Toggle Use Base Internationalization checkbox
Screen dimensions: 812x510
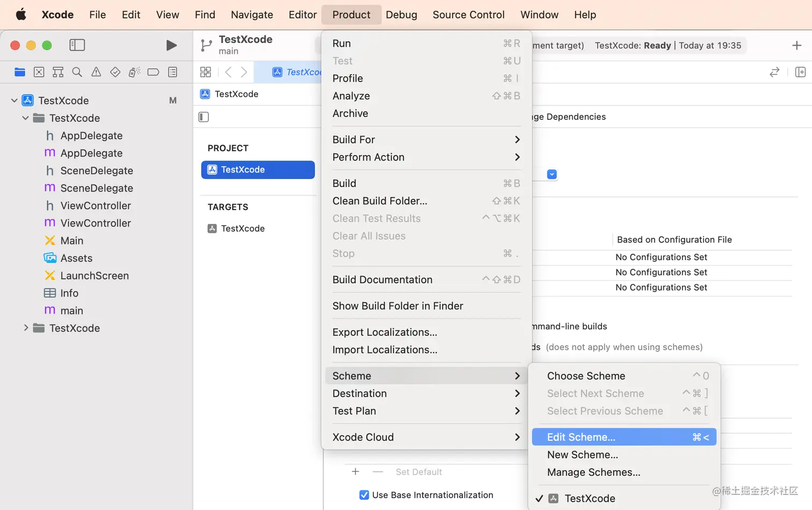pos(364,495)
